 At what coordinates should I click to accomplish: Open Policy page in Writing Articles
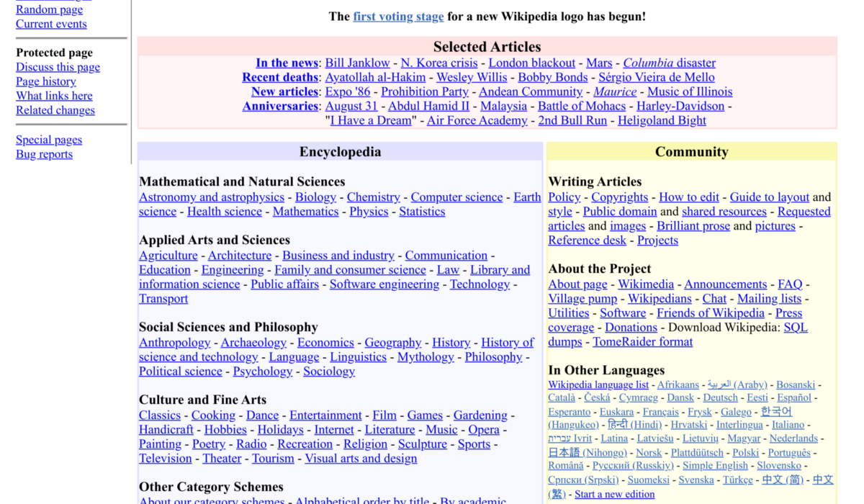pos(564,197)
